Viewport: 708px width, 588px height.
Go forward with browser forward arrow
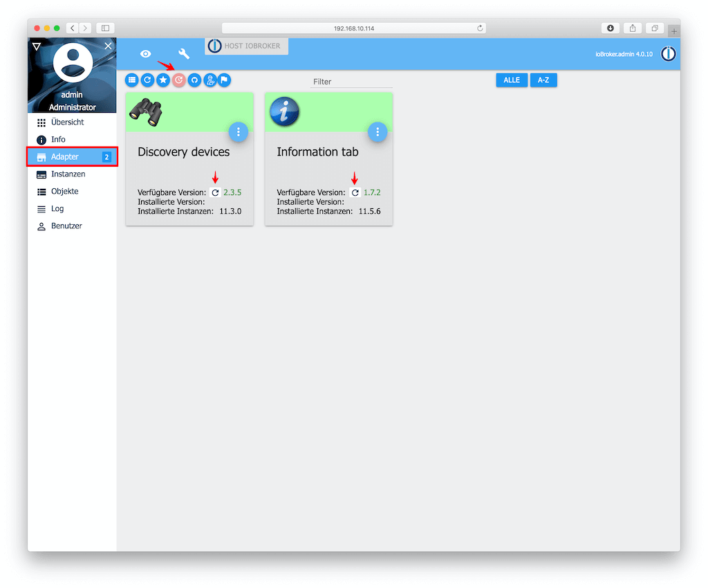click(x=85, y=28)
